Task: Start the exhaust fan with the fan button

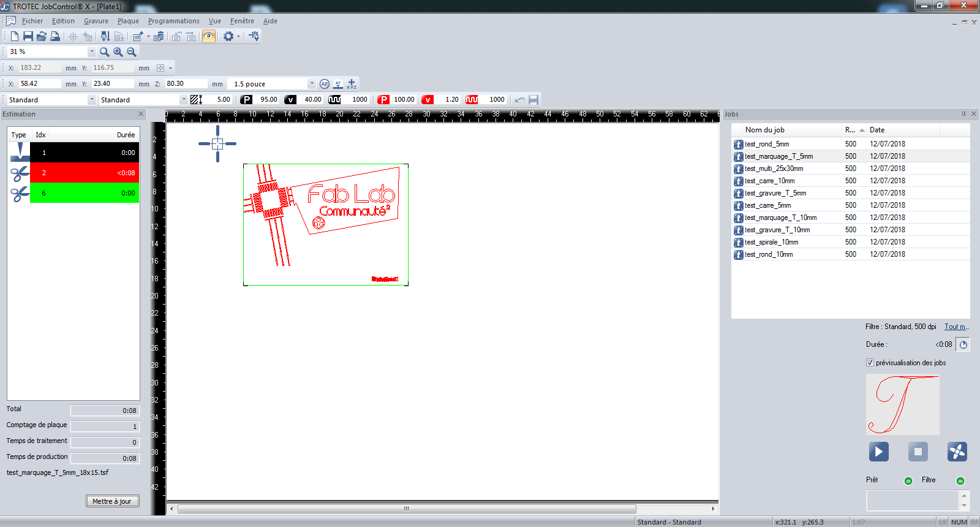Action: tap(957, 452)
